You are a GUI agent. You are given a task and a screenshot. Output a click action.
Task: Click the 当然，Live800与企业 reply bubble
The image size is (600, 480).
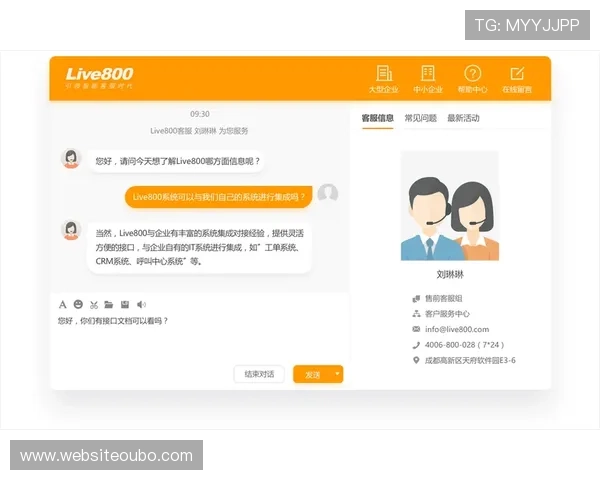[x=199, y=247]
